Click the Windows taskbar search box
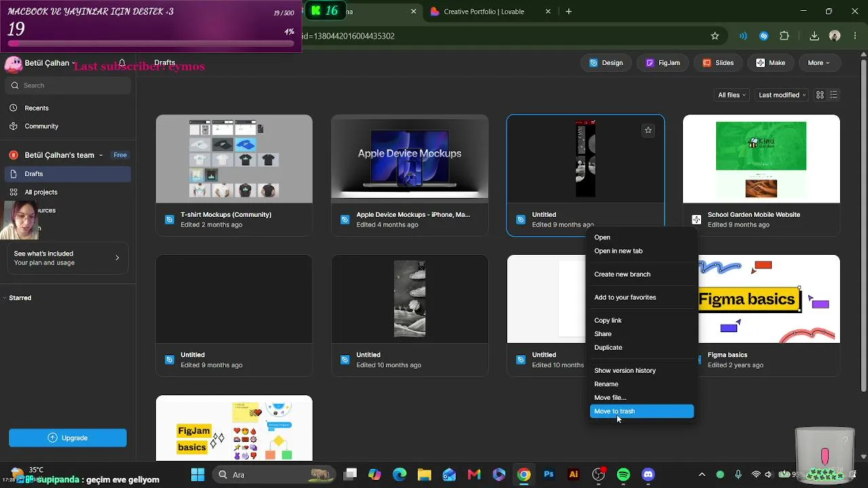The height and width of the screenshot is (488, 868). click(x=273, y=474)
